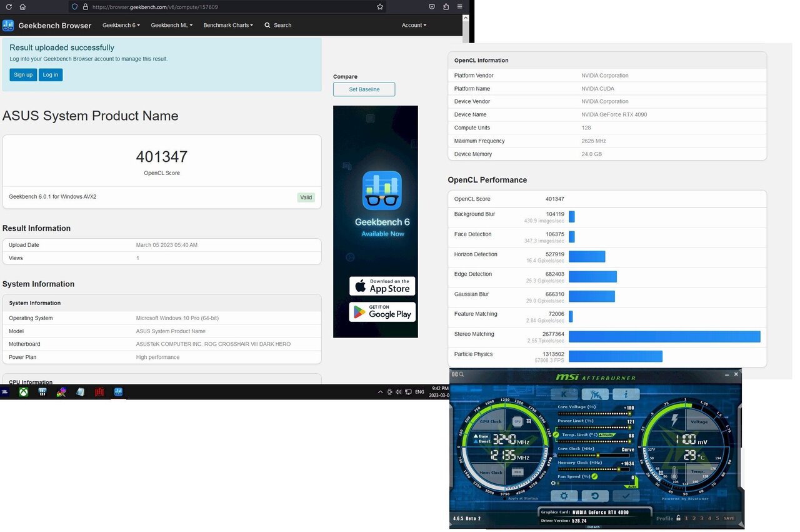This screenshot has width=800, height=532.
Task: Open the Xbox app in the taskbar
Action: click(x=23, y=392)
